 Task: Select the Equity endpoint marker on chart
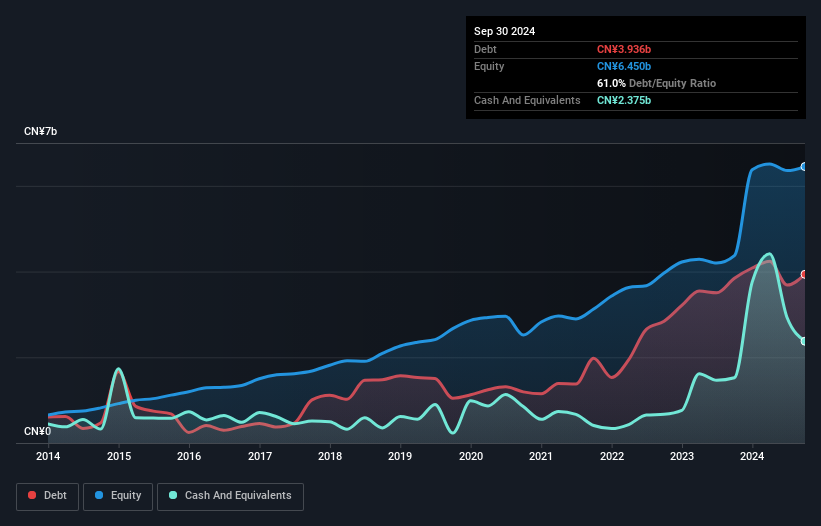tap(804, 166)
